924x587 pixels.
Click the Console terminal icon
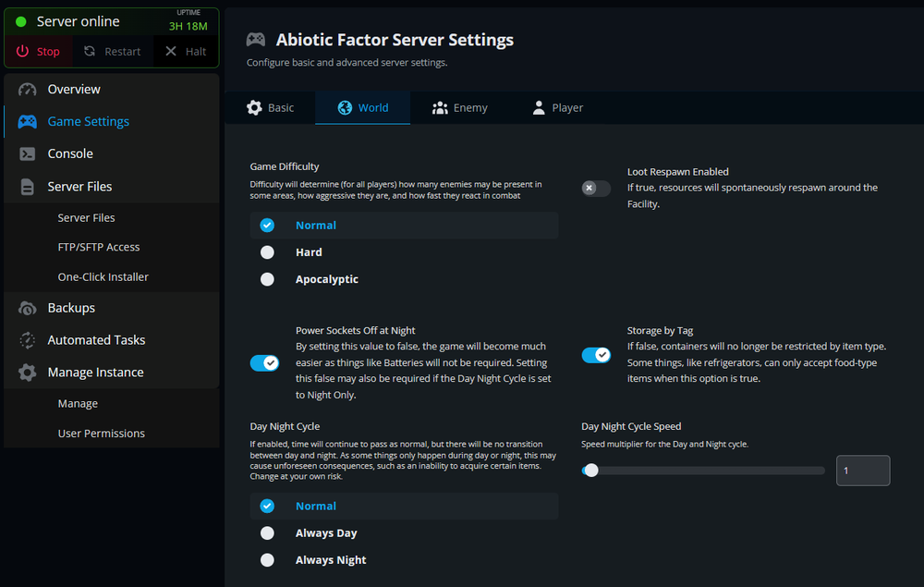click(27, 153)
